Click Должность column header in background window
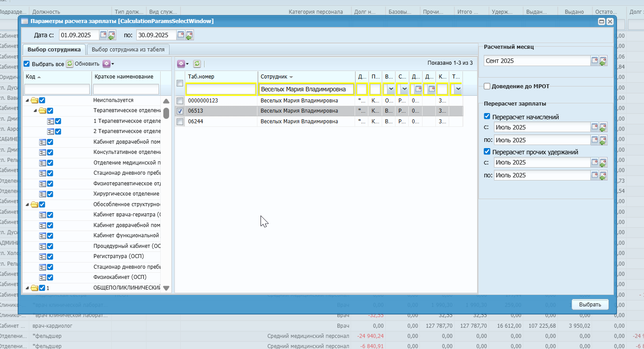Screen dimensions: 644x349 click(x=46, y=12)
